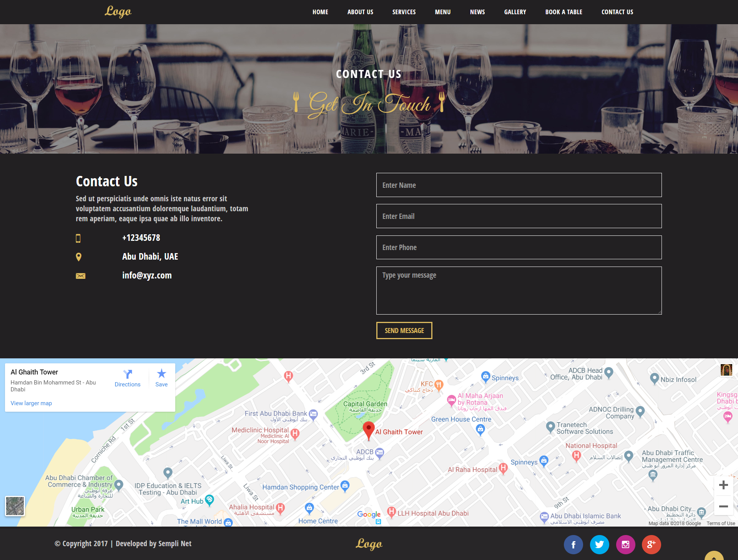Image resolution: width=738 pixels, height=560 pixels.
Task: Open the Book a Table menu item
Action: [563, 12]
